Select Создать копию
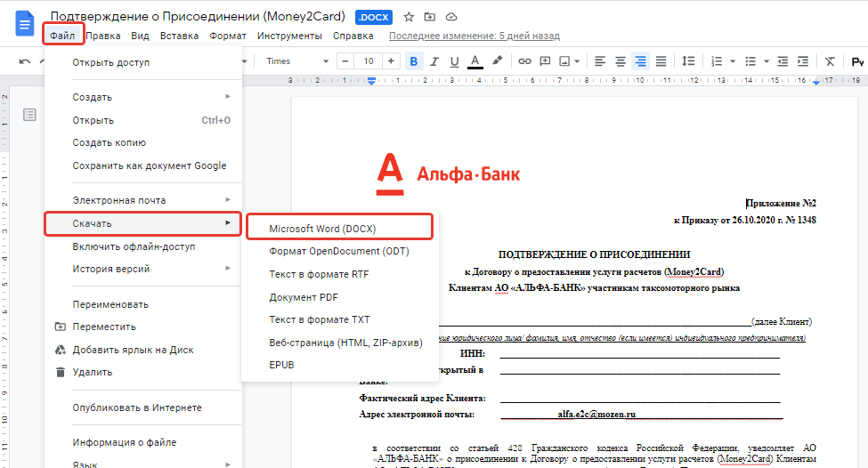Image resolution: width=868 pixels, height=468 pixels. tap(142, 142)
